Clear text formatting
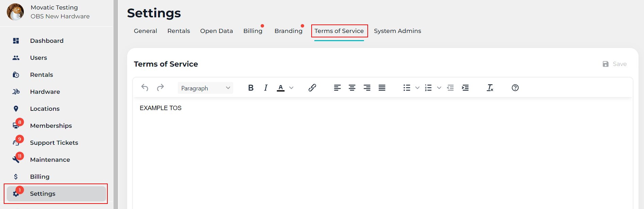The height and width of the screenshot is (209, 644). [490, 88]
